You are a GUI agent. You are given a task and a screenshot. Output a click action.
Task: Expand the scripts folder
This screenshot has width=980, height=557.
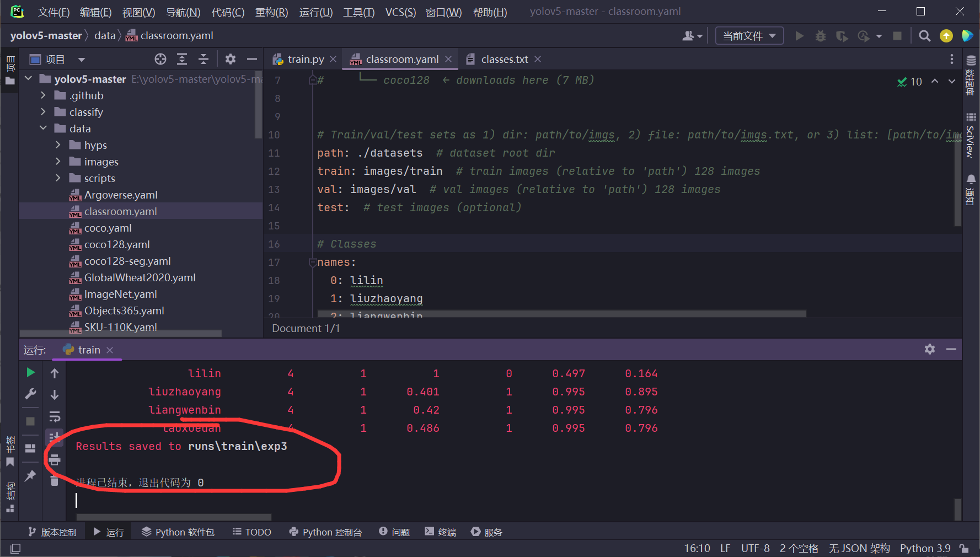[x=58, y=178]
